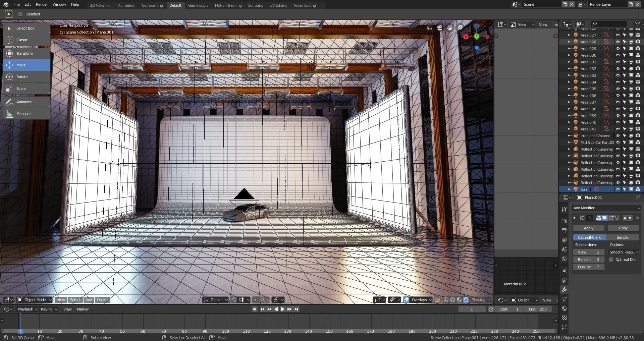Open the World properties tab
Screen dimensions: 644x341
point(564,259)
